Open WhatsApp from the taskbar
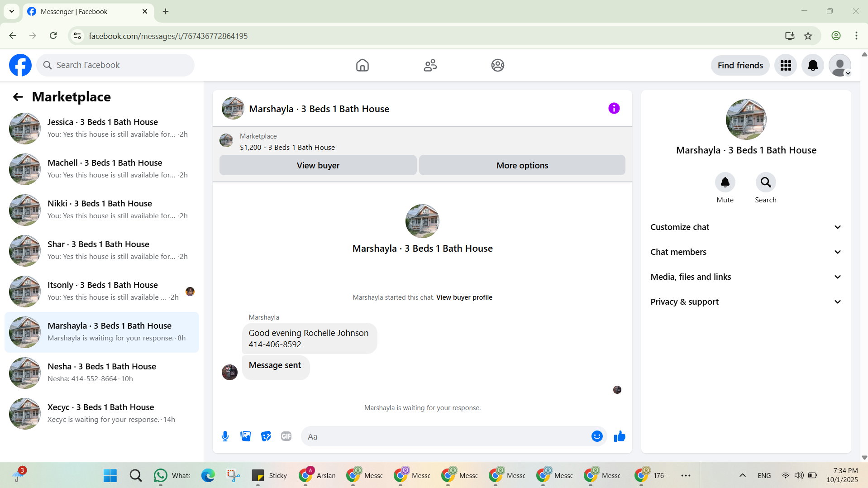The image size is (868, 488). (172, 476)
